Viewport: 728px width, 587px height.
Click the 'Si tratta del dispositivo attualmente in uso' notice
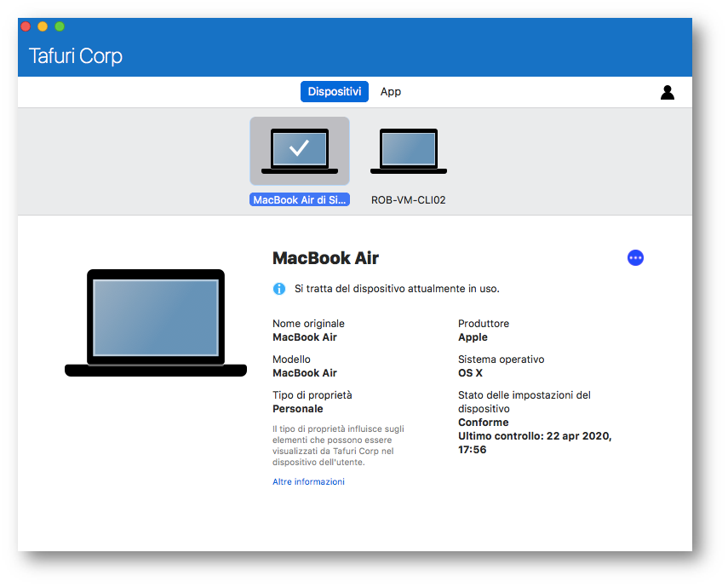click(x=397, y=289)
